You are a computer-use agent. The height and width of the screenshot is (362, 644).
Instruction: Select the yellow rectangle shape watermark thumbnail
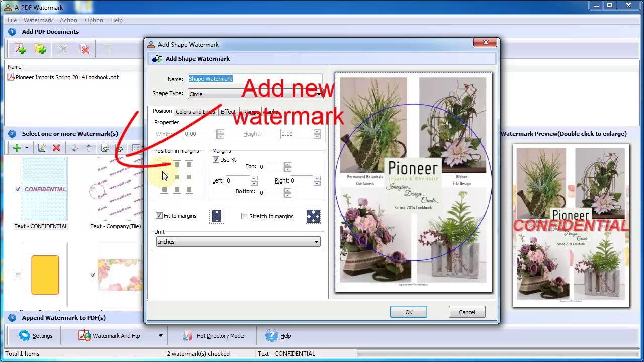point(45,275)
